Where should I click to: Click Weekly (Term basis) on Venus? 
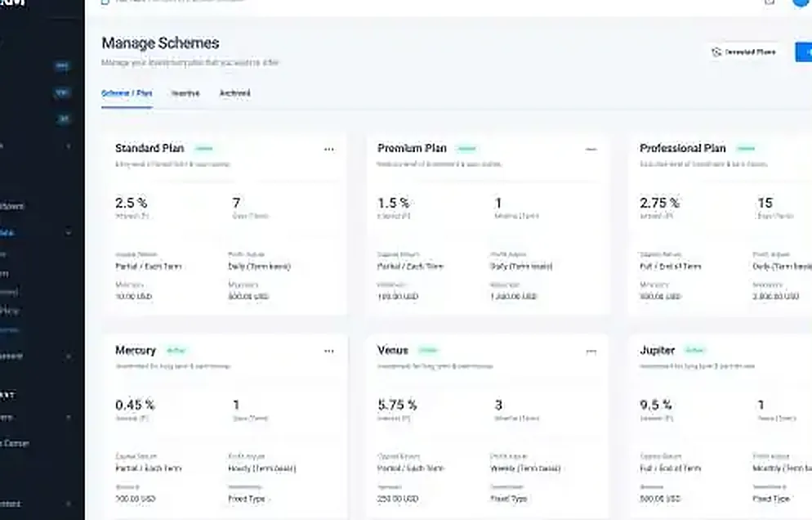525,468
